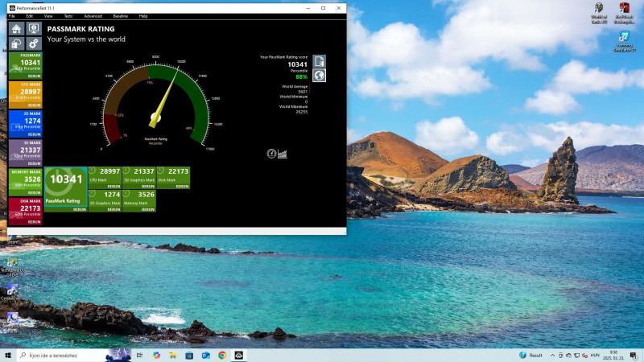This screenshot has width=644, height=362.
Task: Click RERUN on the summary 3D Graphics Mark tile
Action: click(148, 187)
